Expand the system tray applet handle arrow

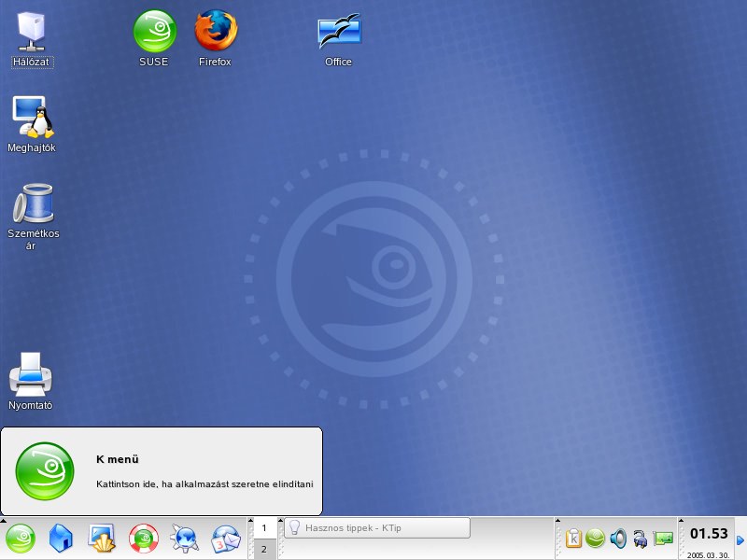(x=557, y=520)
